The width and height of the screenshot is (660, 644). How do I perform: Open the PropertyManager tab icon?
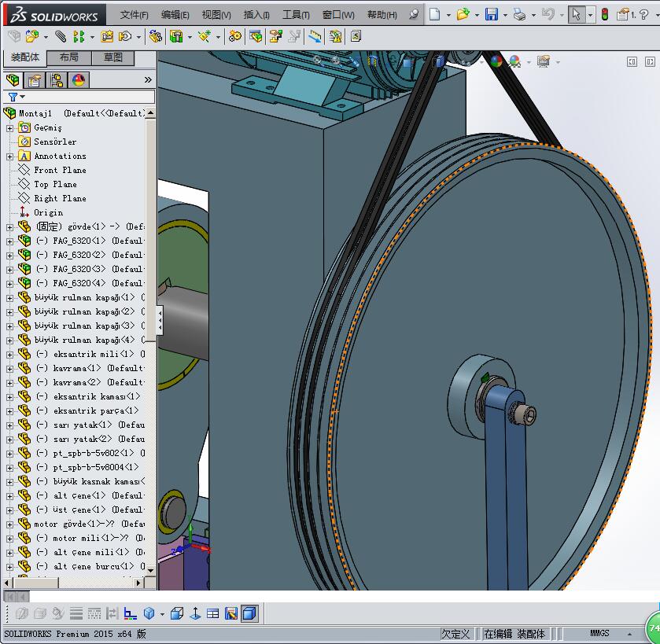tap(35, 80)
